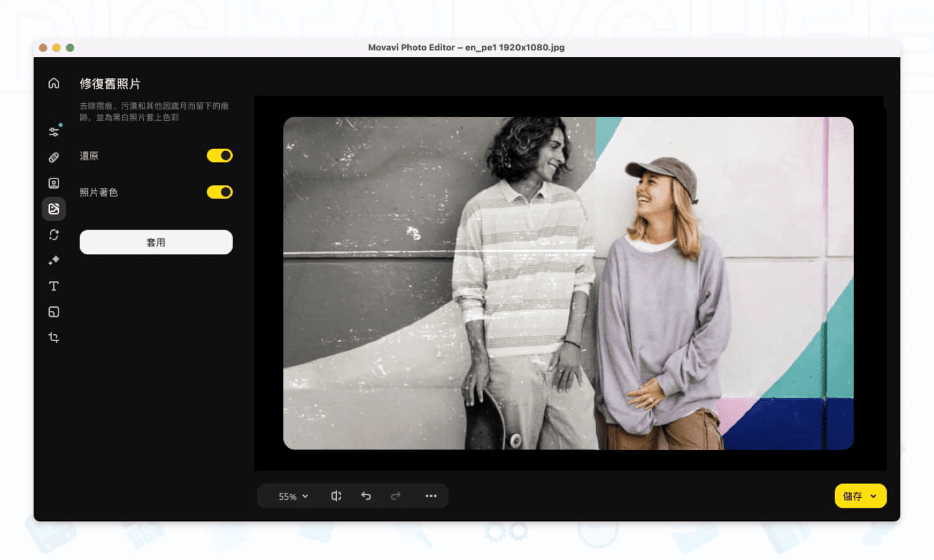Click the 套用 apply button
This screenshot has width=934, height=560.
156,242
